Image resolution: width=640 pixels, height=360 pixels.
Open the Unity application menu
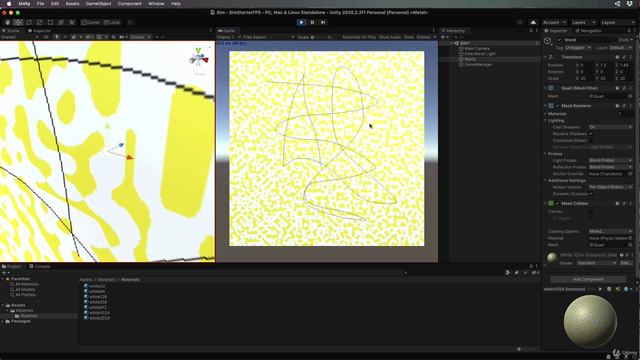click(x=24, y=4)
